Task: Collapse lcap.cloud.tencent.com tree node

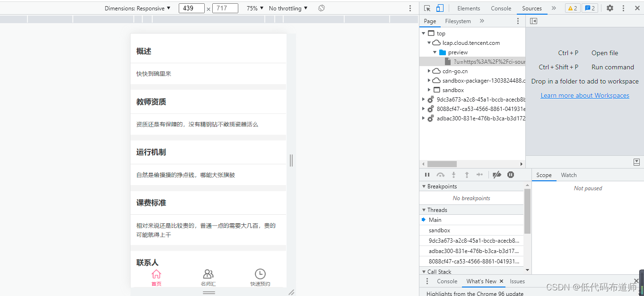Action: tap(429, 43)
